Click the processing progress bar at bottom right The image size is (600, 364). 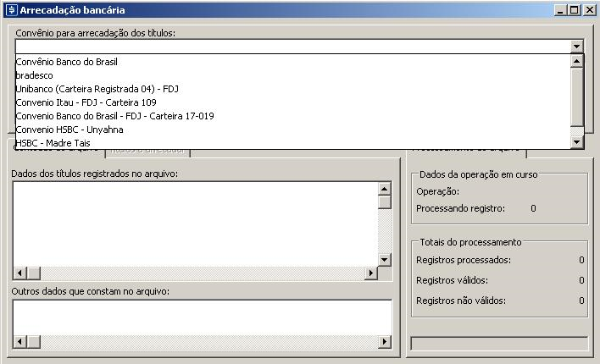click(x=498, y=343)
